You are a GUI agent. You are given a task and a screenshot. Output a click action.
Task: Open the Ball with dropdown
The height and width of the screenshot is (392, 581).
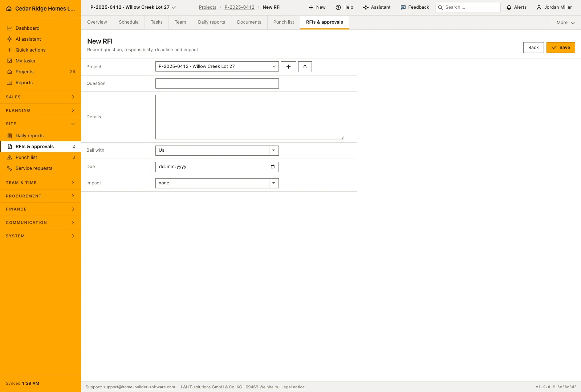tap(217, 150)
